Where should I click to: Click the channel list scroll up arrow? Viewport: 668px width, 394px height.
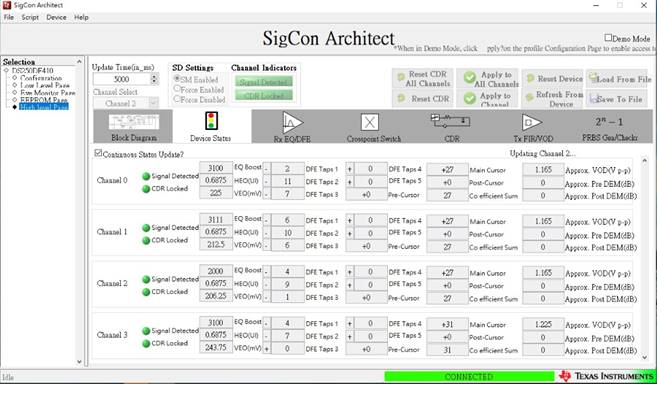point(644,161)
